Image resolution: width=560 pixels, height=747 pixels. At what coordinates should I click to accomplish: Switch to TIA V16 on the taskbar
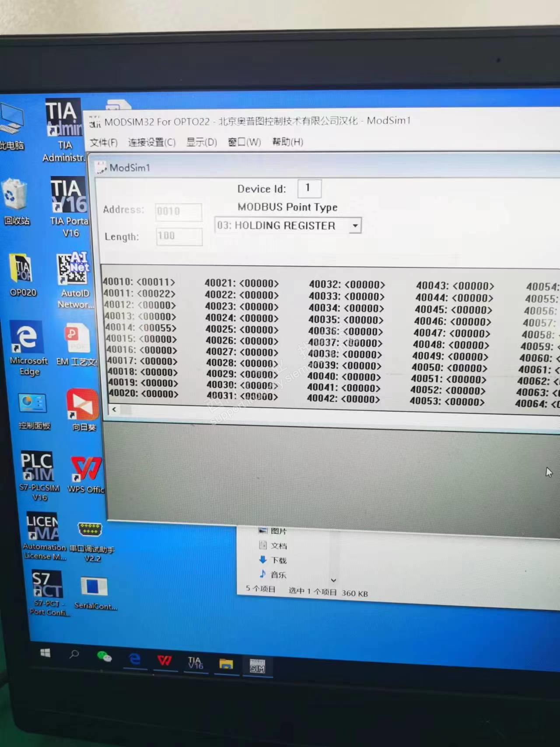click(195, 662)
